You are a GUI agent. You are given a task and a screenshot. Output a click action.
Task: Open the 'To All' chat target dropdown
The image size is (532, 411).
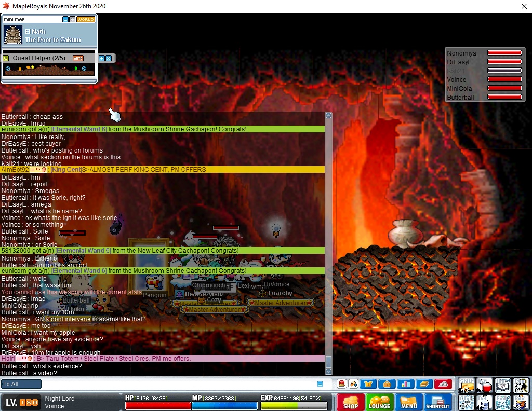click(x=21, y=384)
